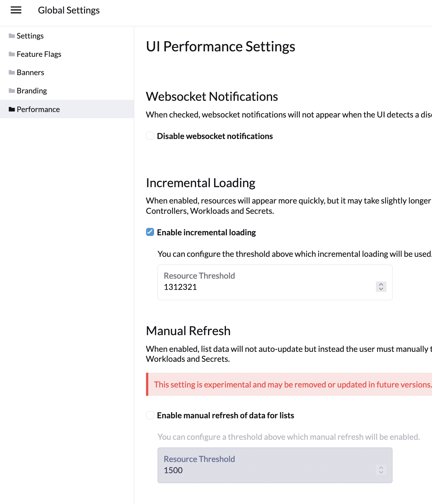Click the folder icon beside Feature Flags

click(11, 54)
